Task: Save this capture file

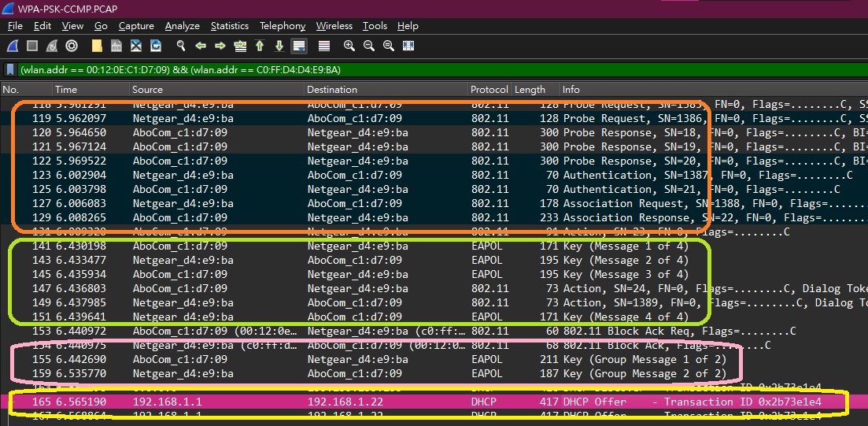Action: pyautogui.click(x=116, y=46)
